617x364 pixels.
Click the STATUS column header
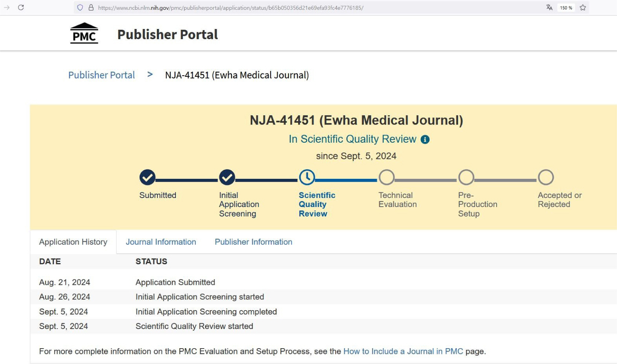point(151,261)
